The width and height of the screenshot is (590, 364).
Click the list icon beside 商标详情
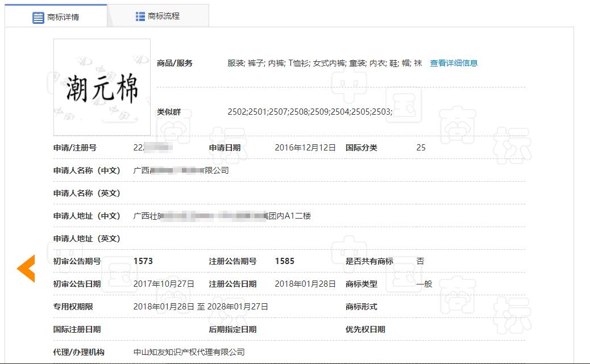pos(38,17)
